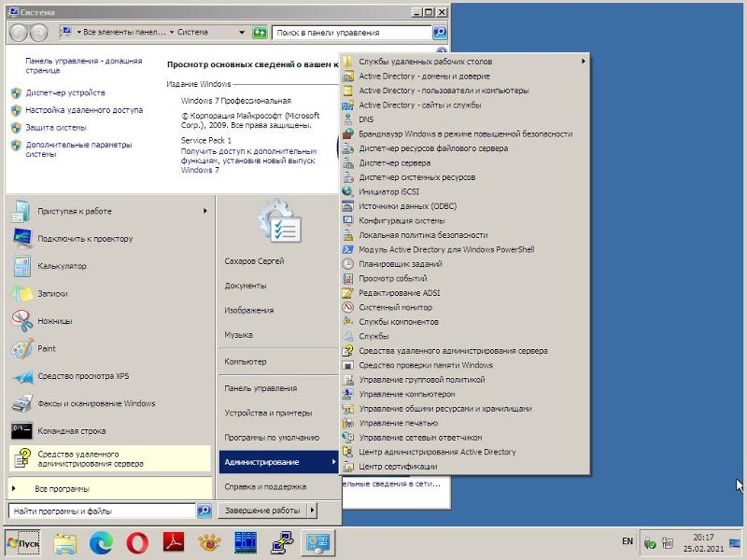Open Источники данных (ODBC) icon

click(348, 206)
